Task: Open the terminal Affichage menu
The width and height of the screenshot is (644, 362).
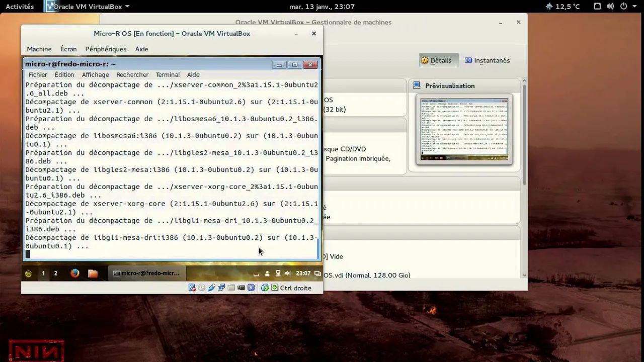Action: click(95, 74)
